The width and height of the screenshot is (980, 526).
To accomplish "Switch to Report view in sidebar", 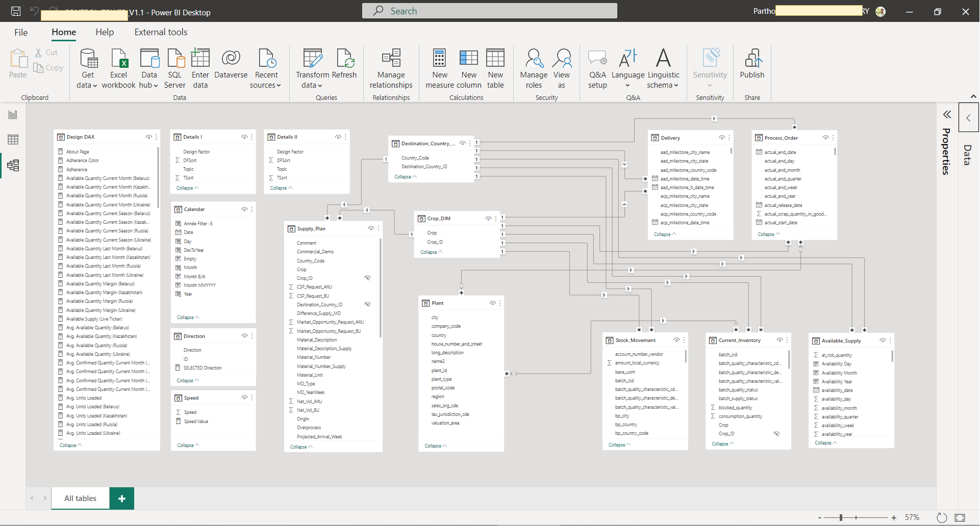I will 13,115.
